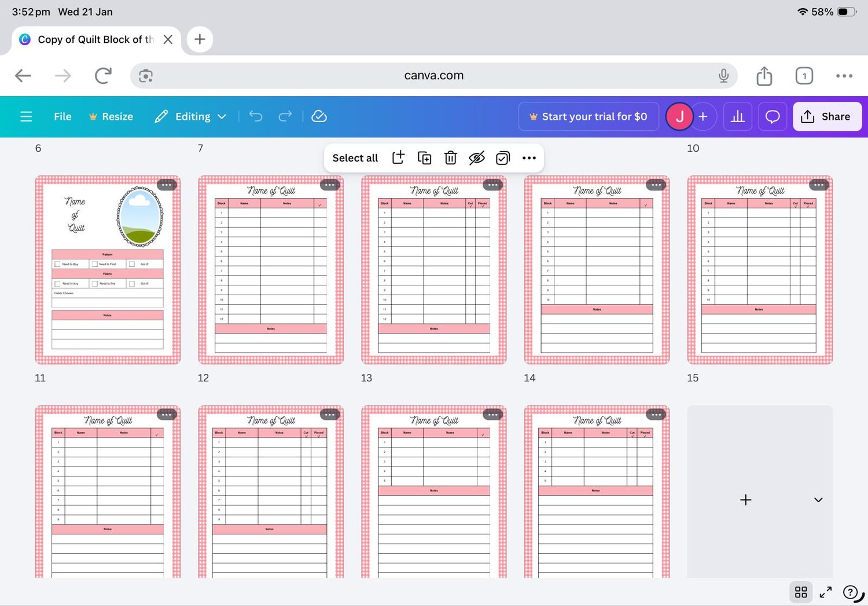
Task: Click the Share button
Action: coord(827,116)
